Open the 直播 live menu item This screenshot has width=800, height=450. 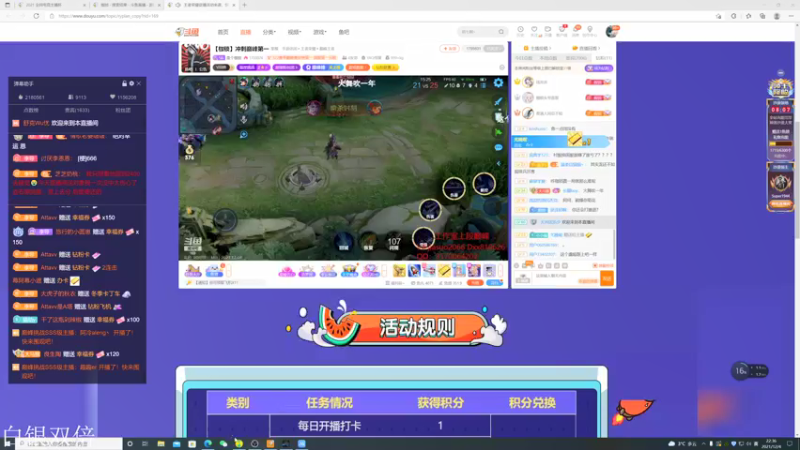click(x=245, y=32)
